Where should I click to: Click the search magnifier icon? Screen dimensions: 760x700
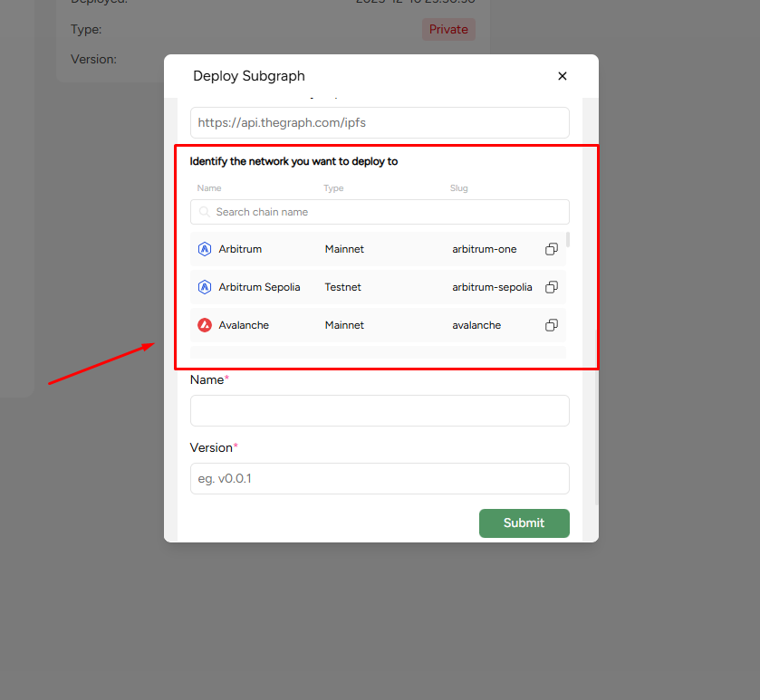point(205,212)
